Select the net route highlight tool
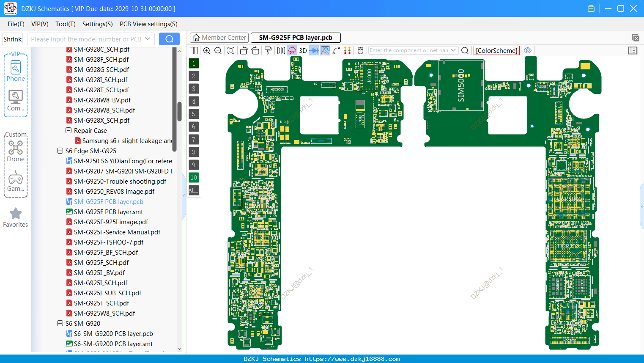 pos(325,50)
